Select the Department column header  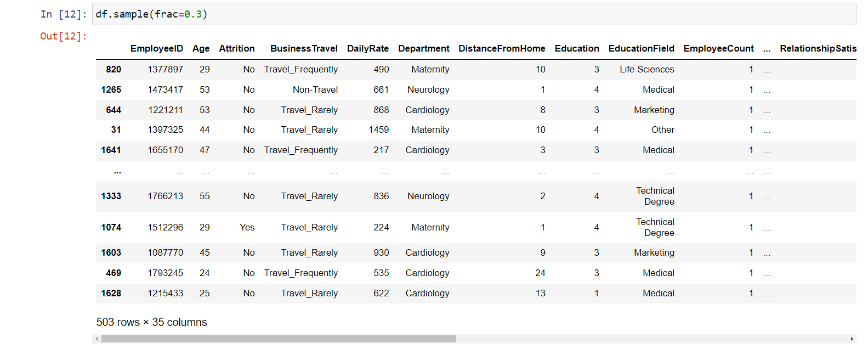click(423, 48)
